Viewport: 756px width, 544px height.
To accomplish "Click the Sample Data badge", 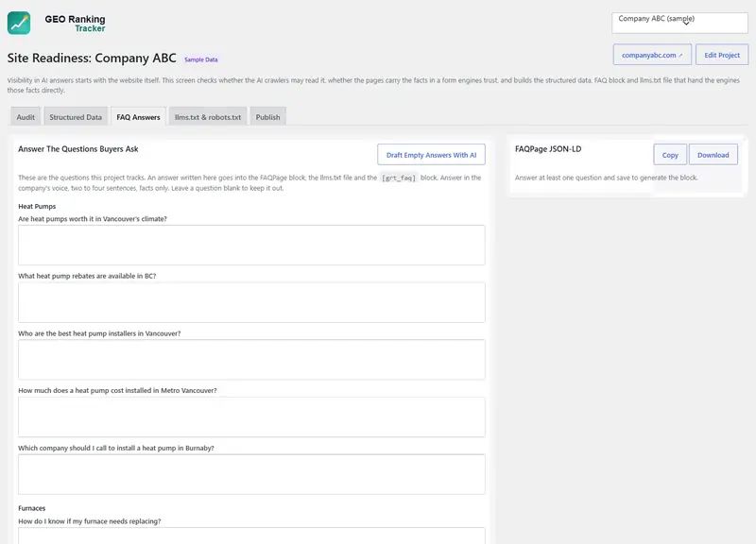I will 201,59.
